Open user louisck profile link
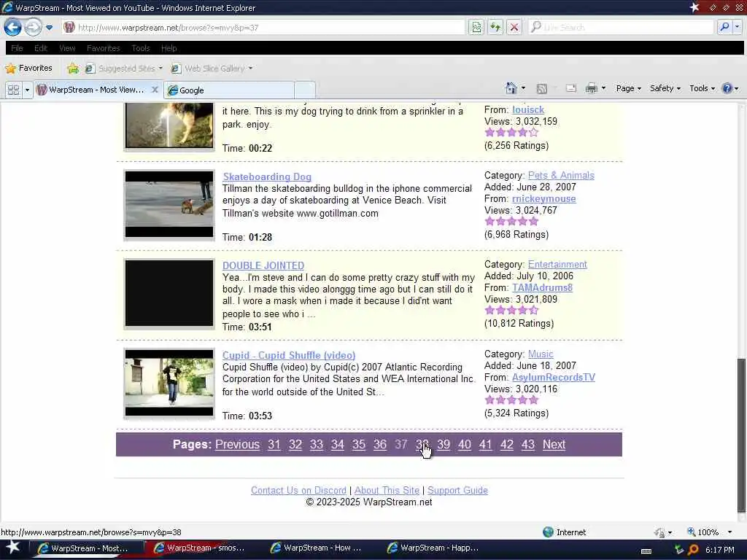This screenshot has height=560, width=747. (x=528, y=109)
